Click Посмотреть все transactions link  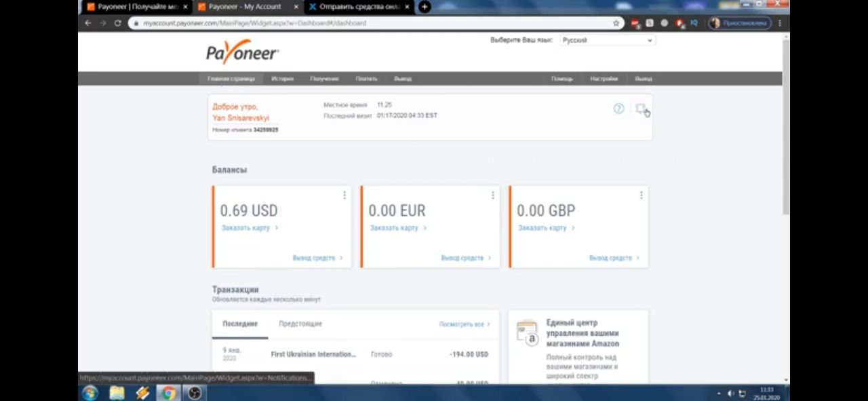(x=465, y=324)
